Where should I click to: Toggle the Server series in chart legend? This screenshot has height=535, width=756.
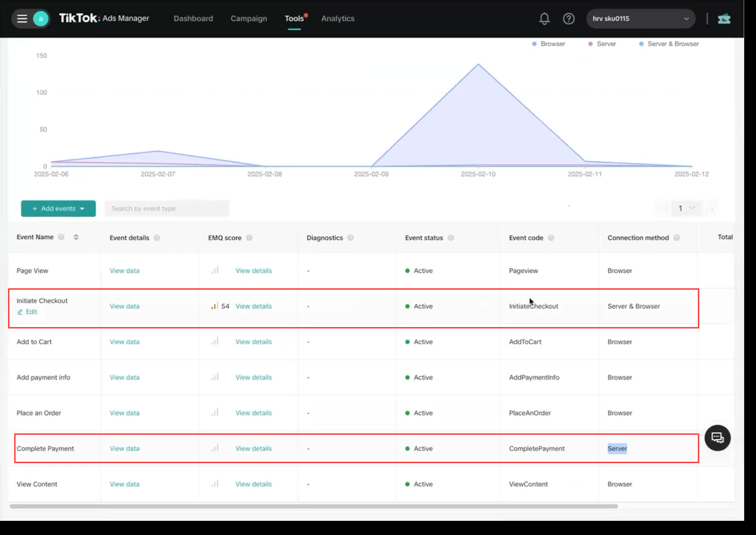point(602,44)
